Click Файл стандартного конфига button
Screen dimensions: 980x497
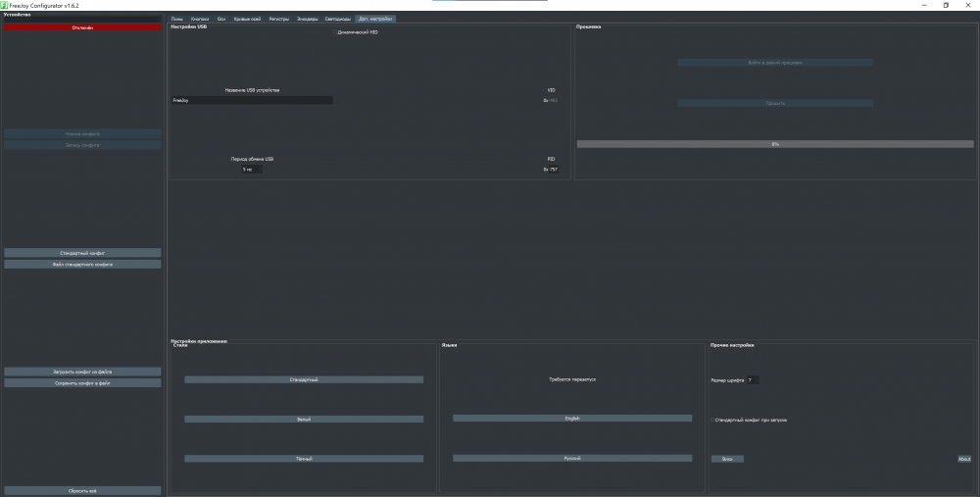pyautogui.click(x=82, y=265)
